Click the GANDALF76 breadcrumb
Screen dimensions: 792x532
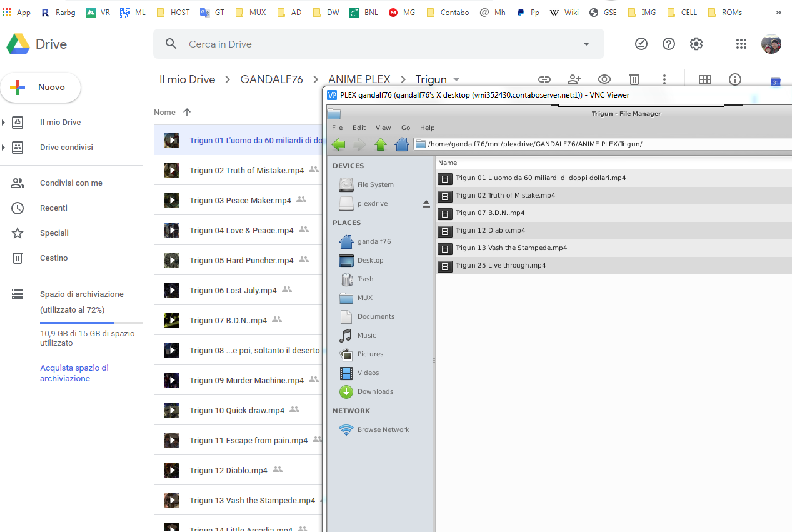click(x=271, y=79)
